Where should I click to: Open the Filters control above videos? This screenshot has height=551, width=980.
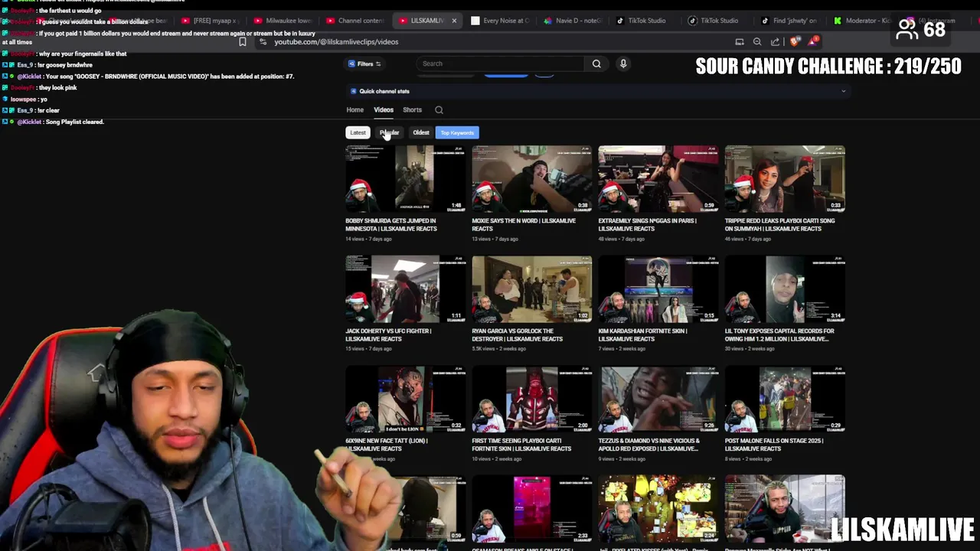[365, 64]
